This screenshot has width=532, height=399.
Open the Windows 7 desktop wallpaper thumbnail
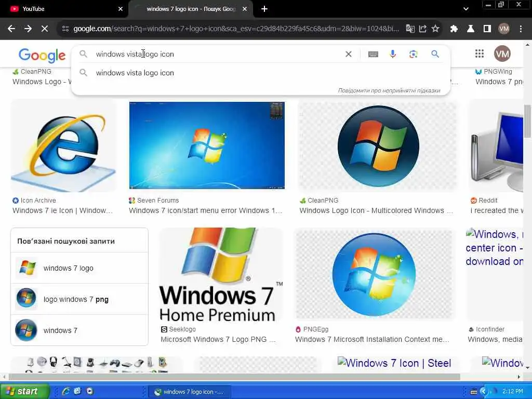[x=207, y=145]
